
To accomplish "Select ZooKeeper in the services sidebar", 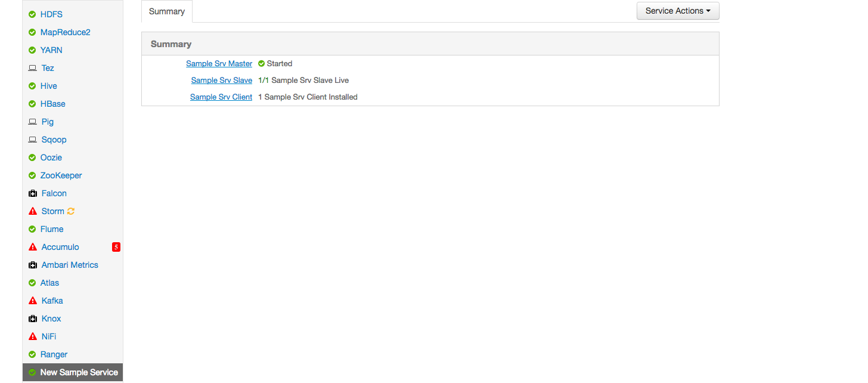I will pyautogui.click(x=60, y=175).
